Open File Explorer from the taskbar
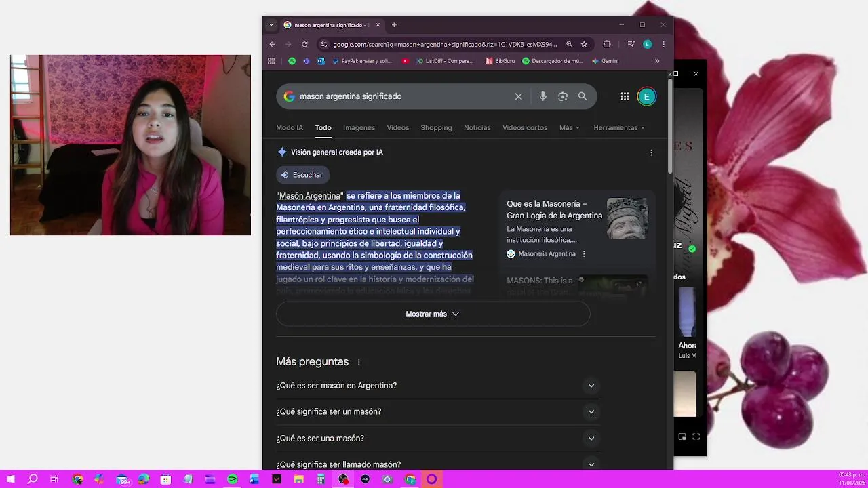The image size is (868, 488). (298, 479)
